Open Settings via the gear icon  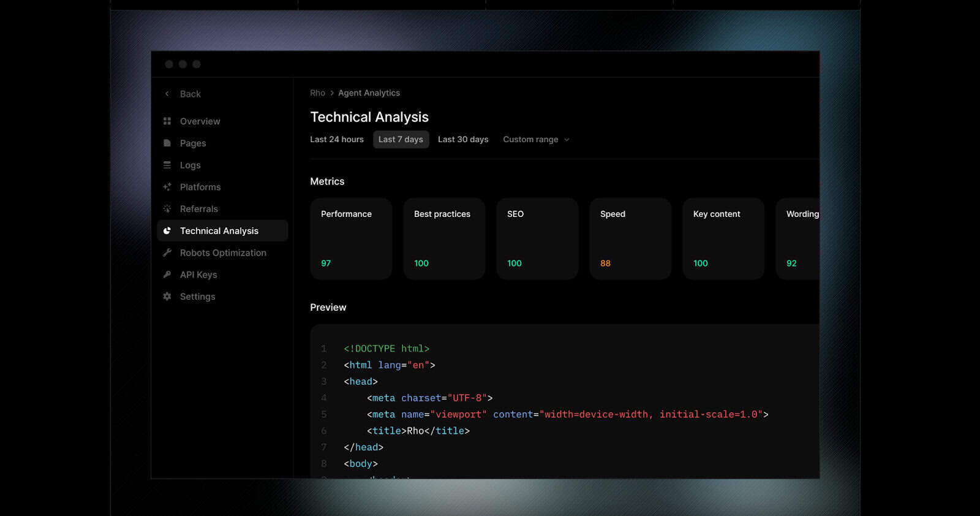pos(167,297)
